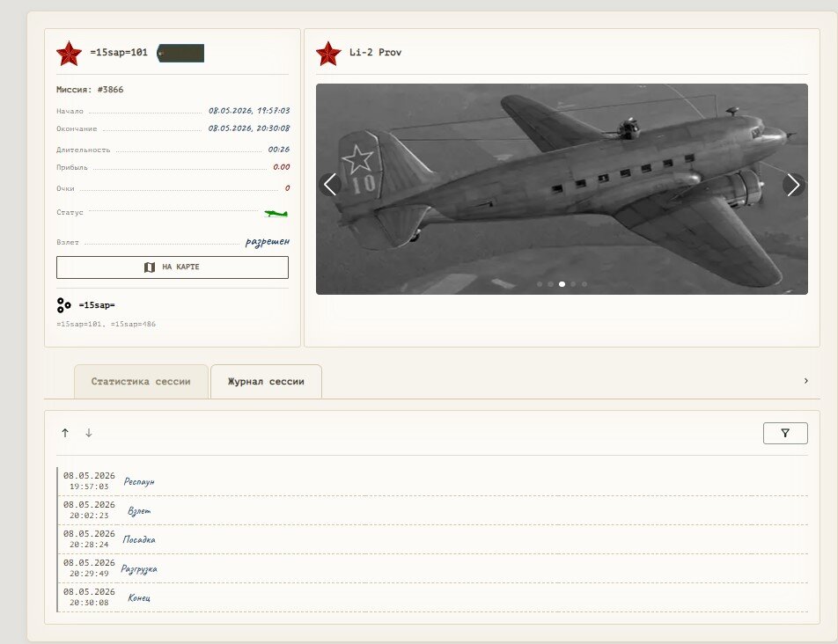Click profit value 0.00
The height and width of the screenshot is (644, 838).
[x=282, y=167]
